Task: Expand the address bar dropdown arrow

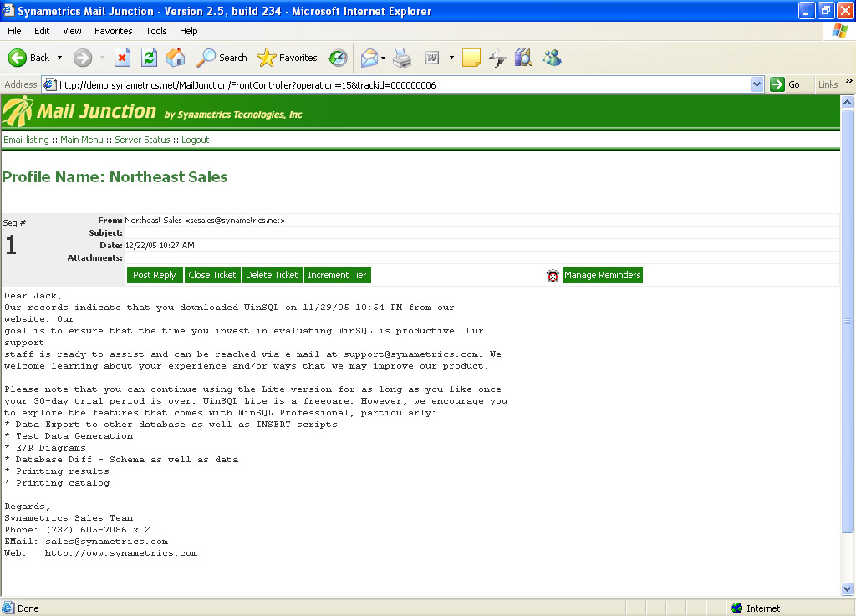Action: pyautogui.click(x=757, y=84)
